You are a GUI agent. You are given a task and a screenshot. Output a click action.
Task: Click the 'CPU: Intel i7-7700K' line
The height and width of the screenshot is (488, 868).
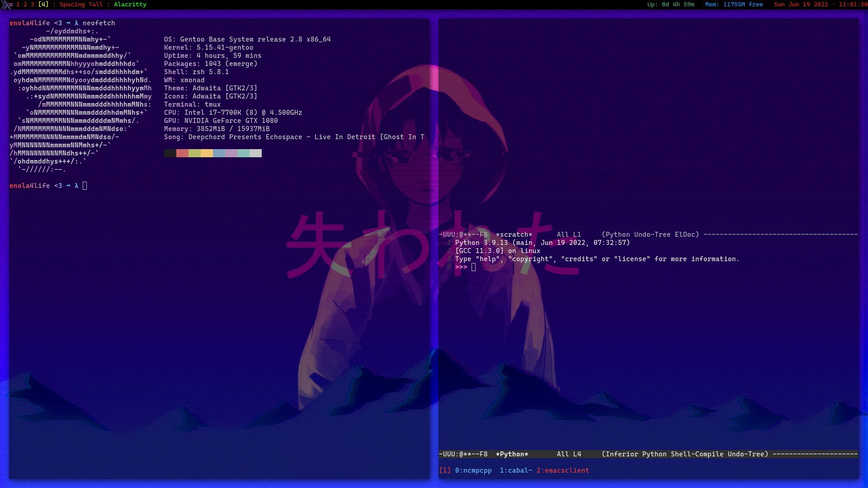click(x=233, y=113)
